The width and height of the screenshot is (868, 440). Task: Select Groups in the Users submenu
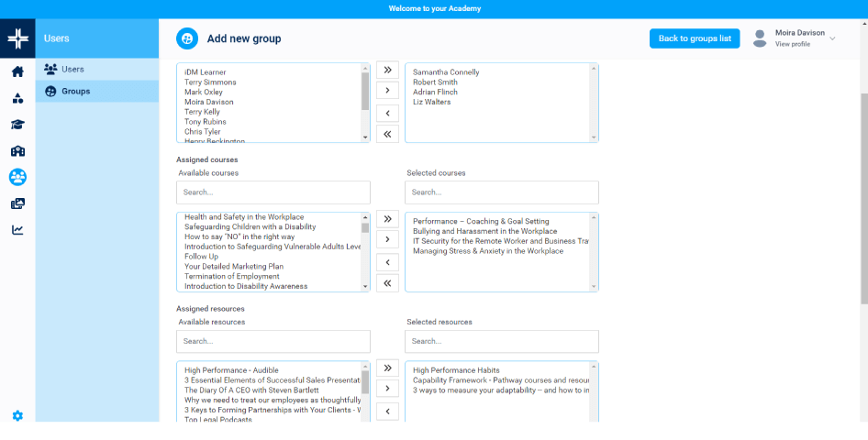coord(75,91)
